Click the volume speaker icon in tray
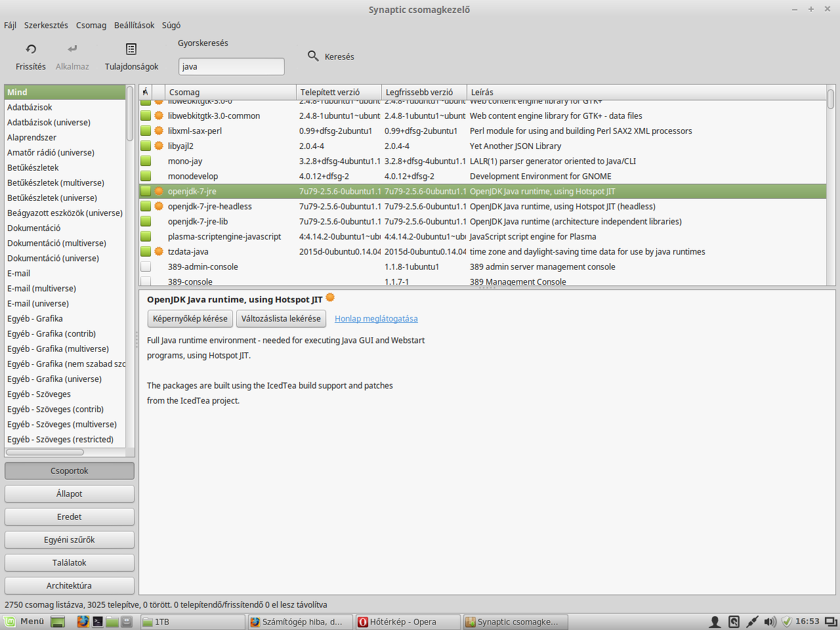The height and width of the screenshot is (630, 840). [x=770, y=621]
